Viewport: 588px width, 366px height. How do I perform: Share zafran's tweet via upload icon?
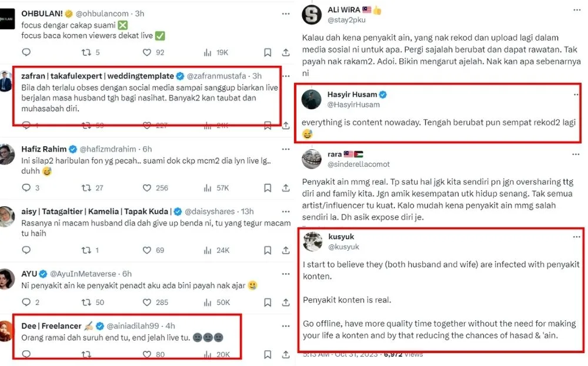286,125
